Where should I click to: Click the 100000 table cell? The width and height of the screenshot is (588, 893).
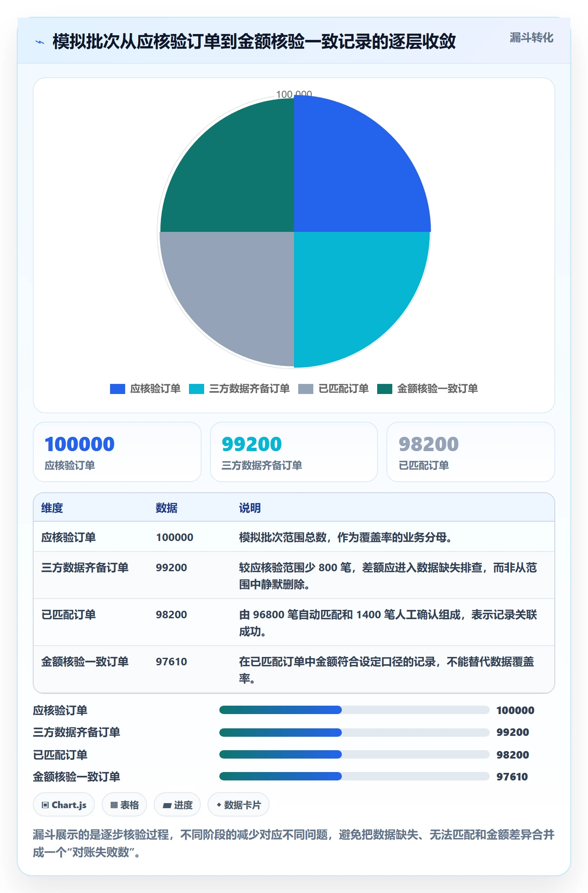pyautogui.click(x=175, y=537)
